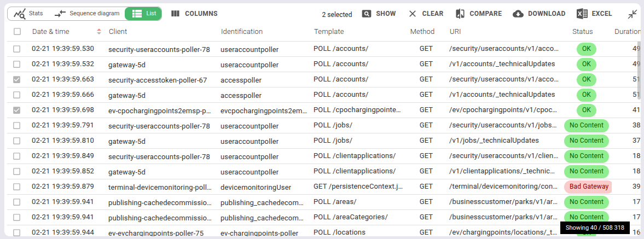Toggle the select-all header checkbox
The width and height of the screenshot is (644, 239).
(x=17, y=32)
